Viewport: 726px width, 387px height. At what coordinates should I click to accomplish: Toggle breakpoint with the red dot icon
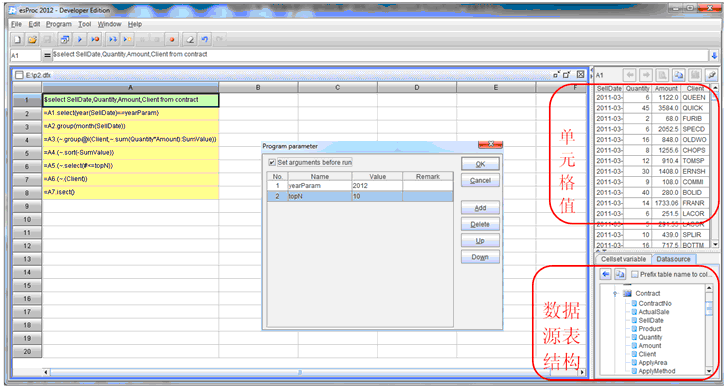(x=172, y=40)
